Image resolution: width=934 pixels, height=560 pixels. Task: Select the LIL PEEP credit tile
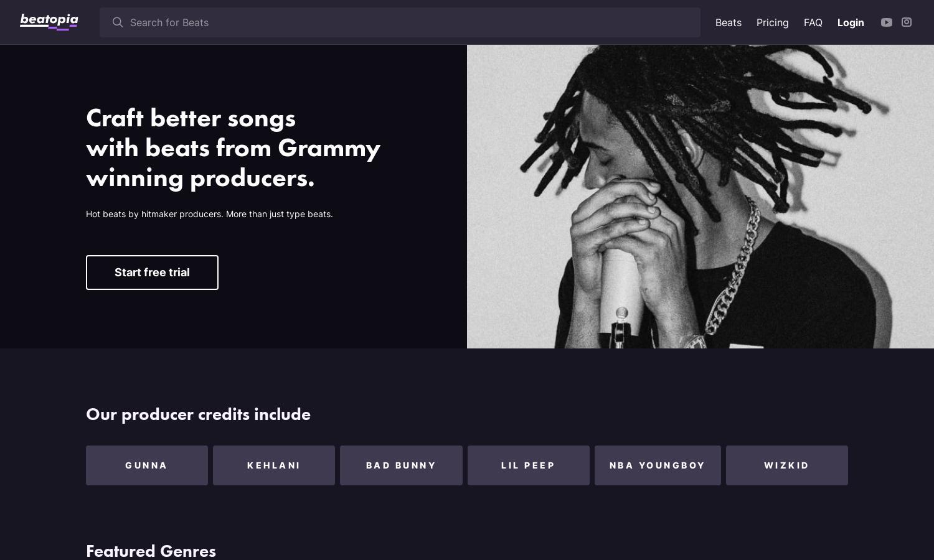point(529,465)
